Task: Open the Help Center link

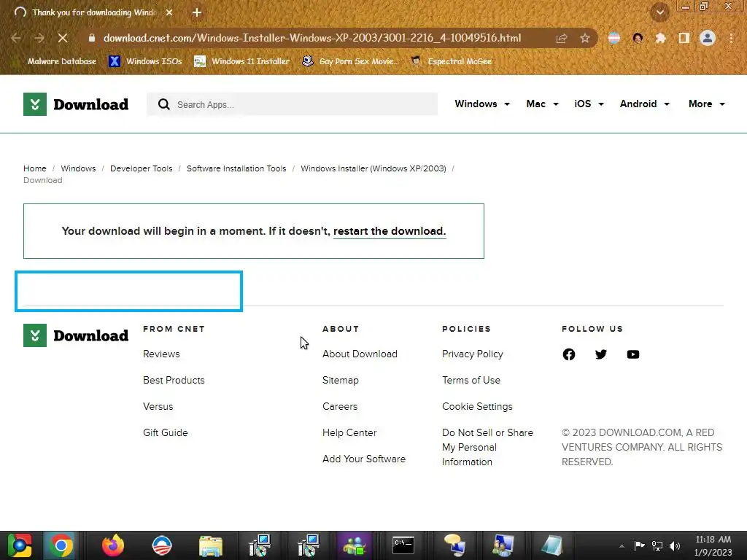Action: (x=349, y=432)
